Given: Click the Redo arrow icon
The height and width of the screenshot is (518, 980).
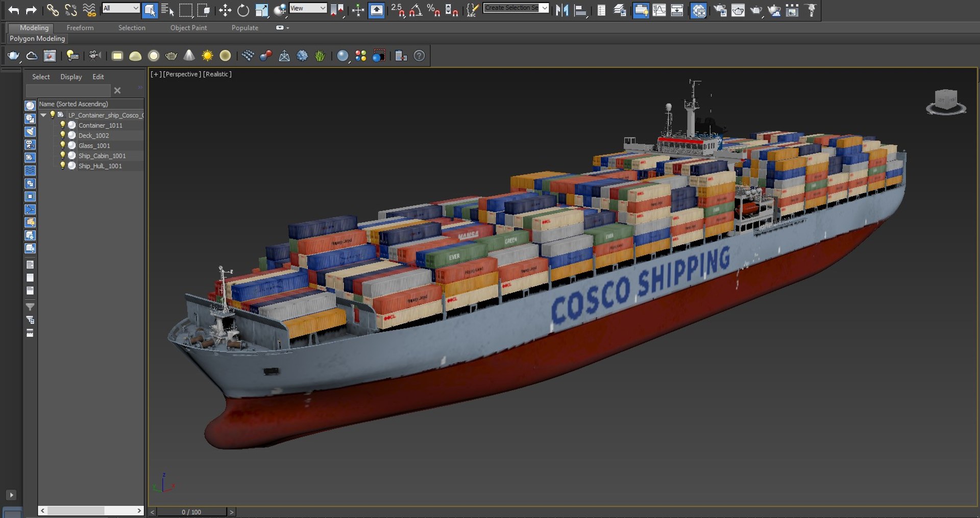Looking at the screenshot, I should [x=31, y=10].
